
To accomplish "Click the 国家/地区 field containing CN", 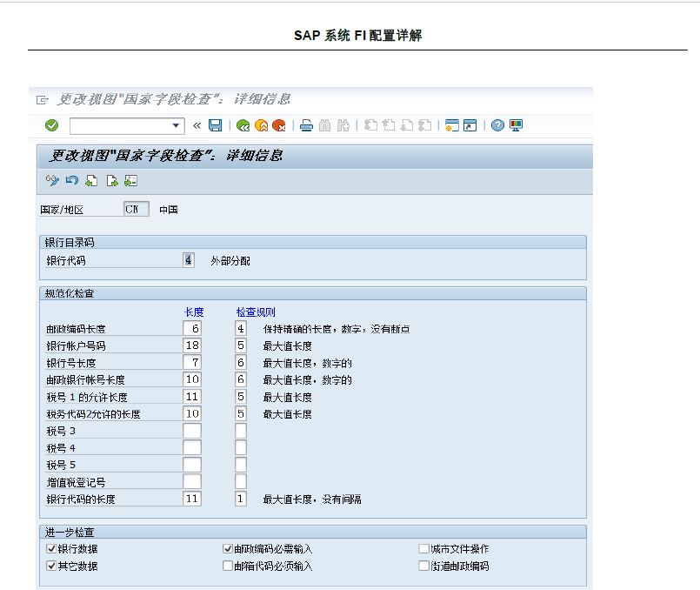I will pos(137,209).
